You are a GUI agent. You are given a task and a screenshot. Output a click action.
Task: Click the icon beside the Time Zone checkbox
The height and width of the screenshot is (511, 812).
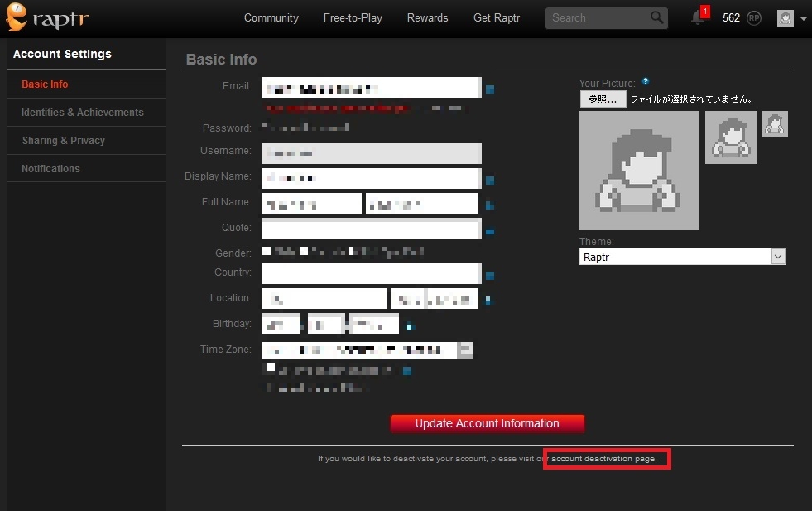click(x=407, y=370)
